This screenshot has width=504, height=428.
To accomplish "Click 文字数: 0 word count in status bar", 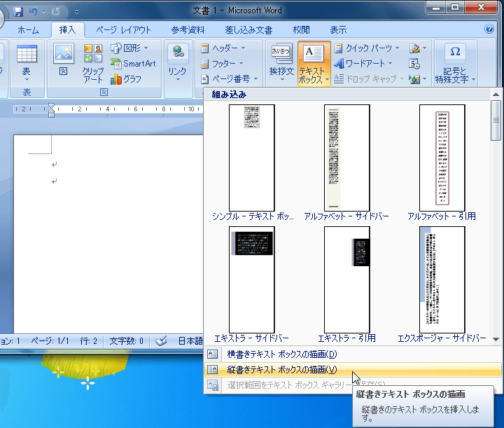I will pos(126,341).
